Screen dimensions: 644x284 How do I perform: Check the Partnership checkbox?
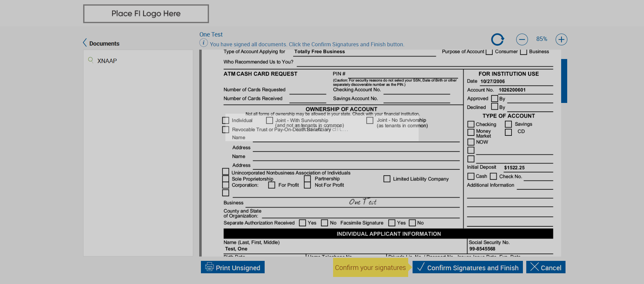tap(307, 178)
